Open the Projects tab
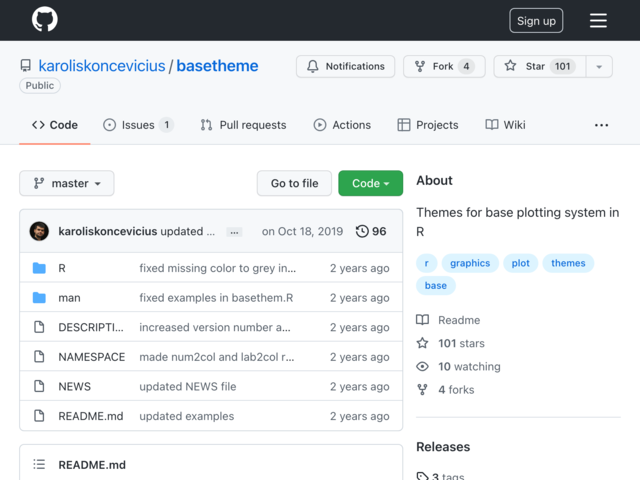Screen dimensions: 640x480 pyautogui.click(x=428, y=125)
